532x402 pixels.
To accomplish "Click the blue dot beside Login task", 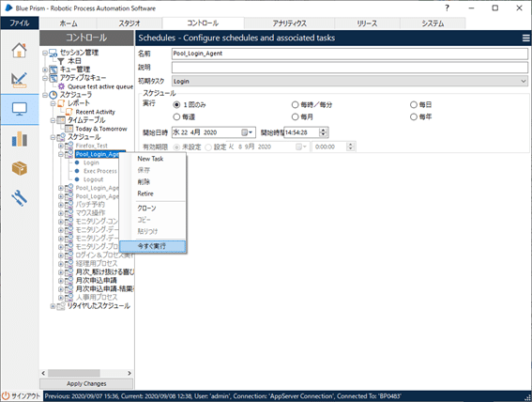I will 77,162.
